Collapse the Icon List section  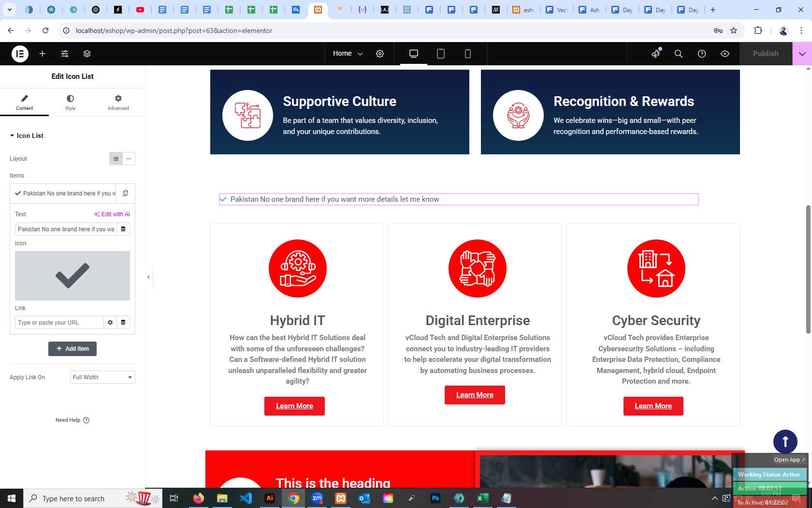(x=27, y=136)
